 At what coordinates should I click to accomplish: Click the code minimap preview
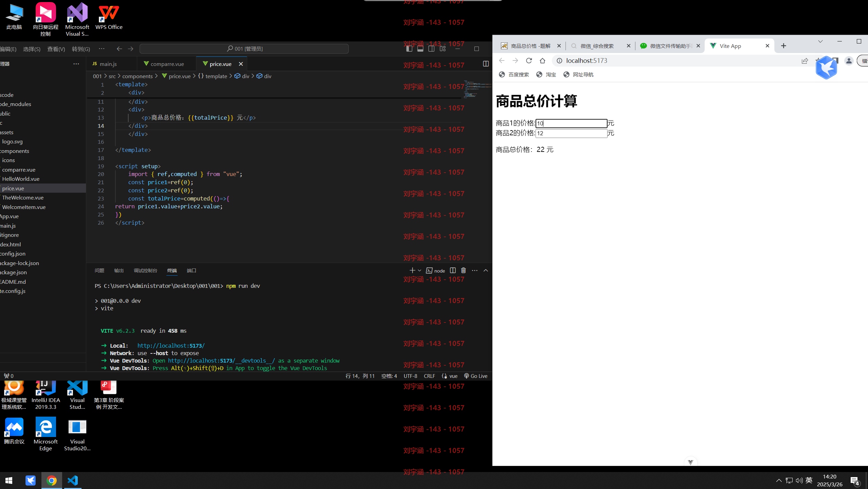click(x=477, y=89)
